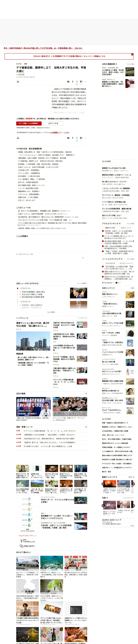Image resolution: width=138 pixels, height=644 pixels.
Task: Open the 朝日新聞 breadcrumb link
Action: tap(19, 64)
